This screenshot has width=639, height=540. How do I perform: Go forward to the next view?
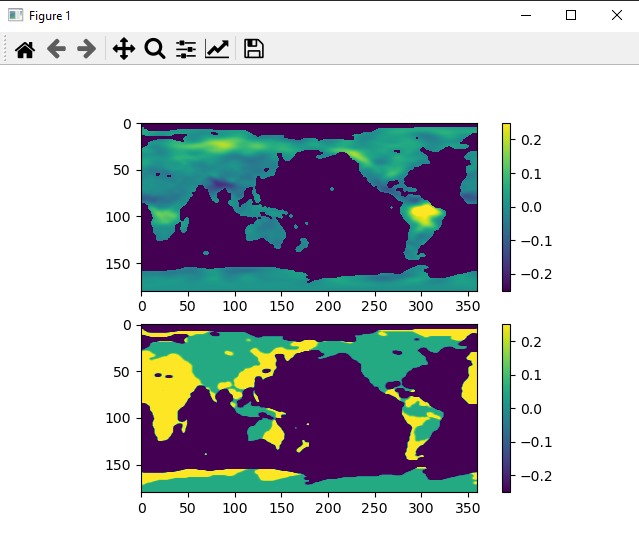pyautogui.click(x=86, y=49)
